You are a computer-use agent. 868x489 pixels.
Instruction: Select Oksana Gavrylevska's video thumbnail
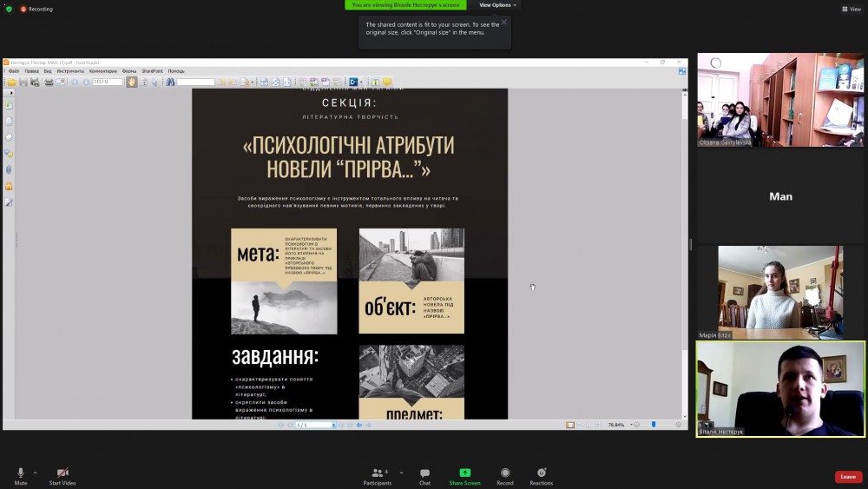click(x=780, y=100)
